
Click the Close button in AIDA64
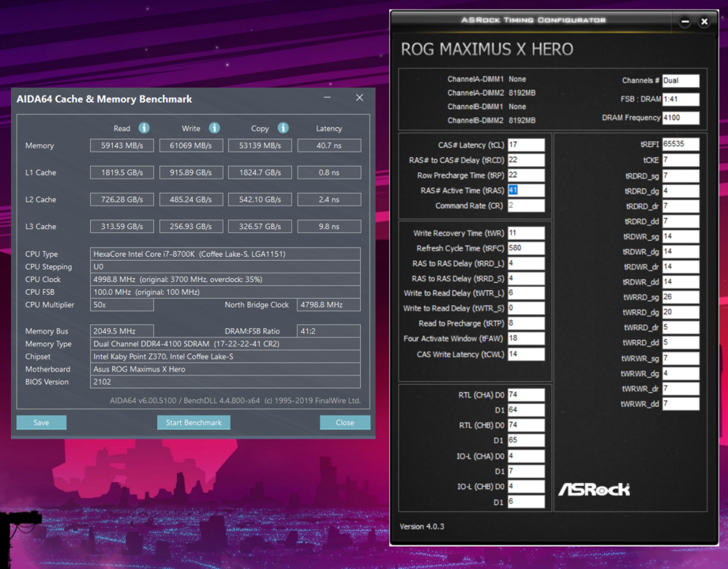(345, 423)
